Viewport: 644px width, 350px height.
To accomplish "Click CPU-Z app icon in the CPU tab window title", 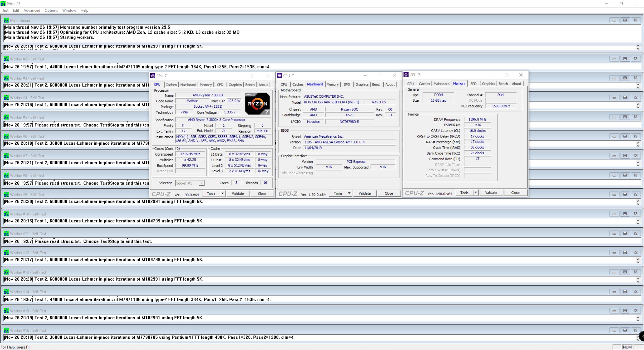I will click(x=153, y=76).
